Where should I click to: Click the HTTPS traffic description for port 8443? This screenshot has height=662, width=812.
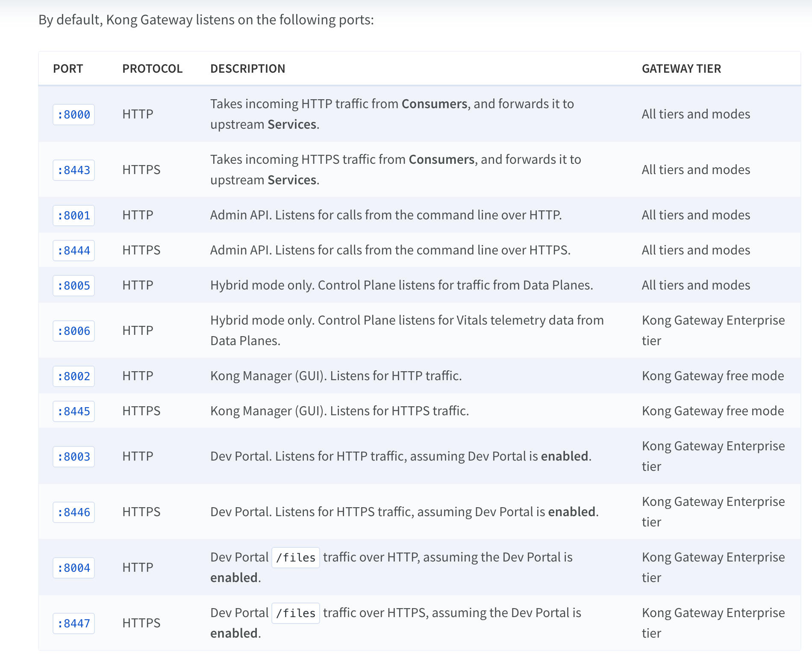[396, 170]
